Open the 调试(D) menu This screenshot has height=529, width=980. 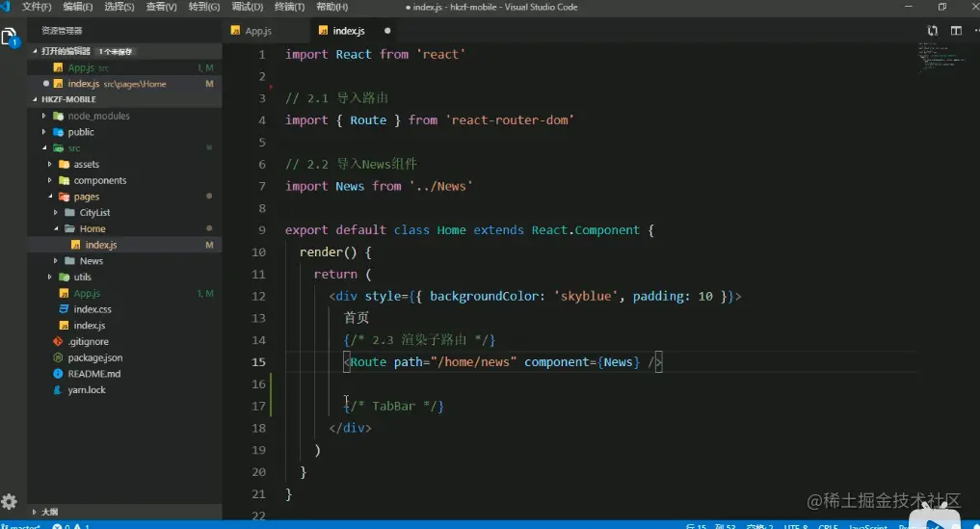pos(248,7)
